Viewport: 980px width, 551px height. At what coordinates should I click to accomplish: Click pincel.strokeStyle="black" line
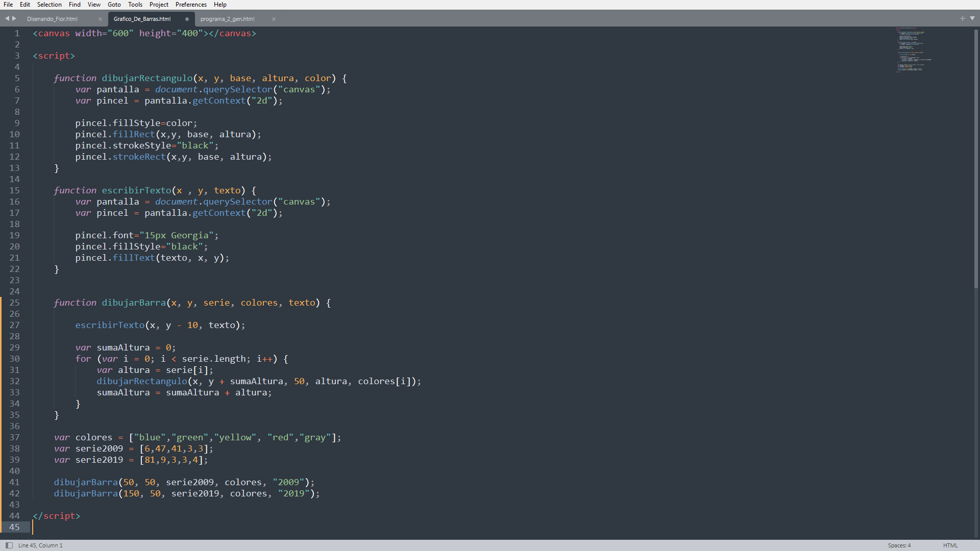coord(146,145)
